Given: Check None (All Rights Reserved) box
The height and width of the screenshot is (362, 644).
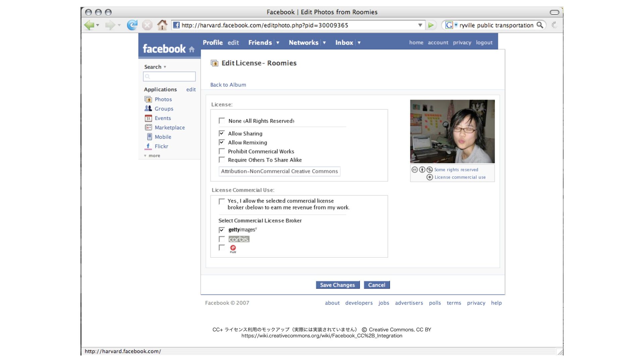Looking at the screenshot, I should tap(222, 121).
